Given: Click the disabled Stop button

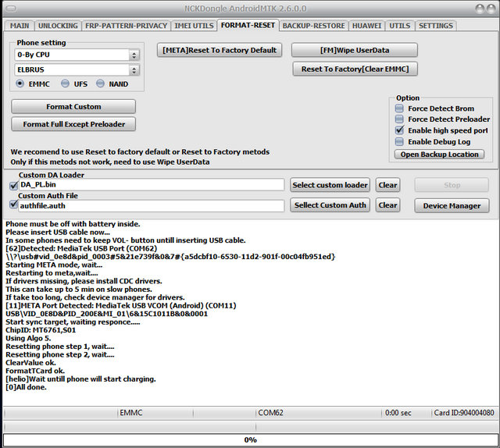Looking at the screenshot, I should tap(452, 185).
